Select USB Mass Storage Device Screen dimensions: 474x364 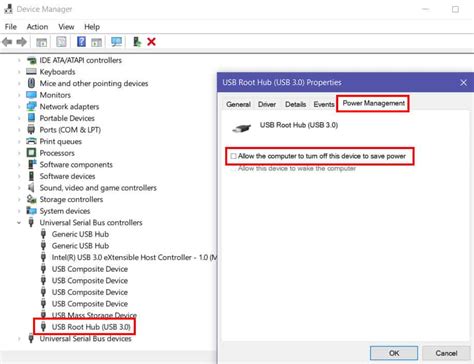[x=94, y=315]
